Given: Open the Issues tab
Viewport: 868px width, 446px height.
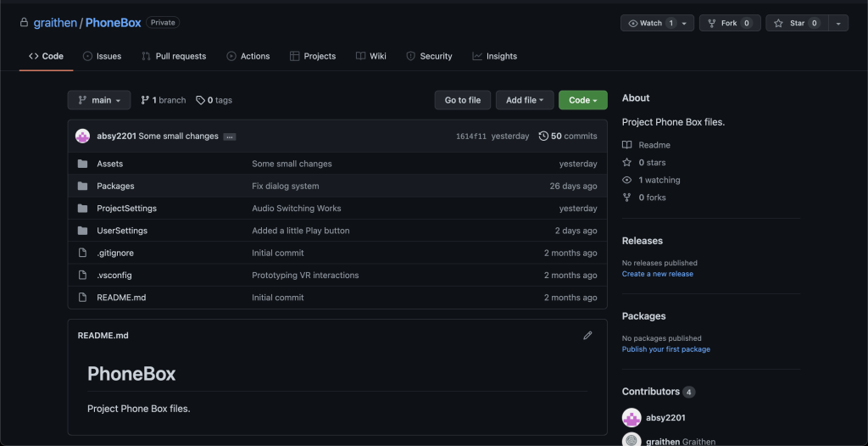Looking at the screenshot, I should 102,56.
